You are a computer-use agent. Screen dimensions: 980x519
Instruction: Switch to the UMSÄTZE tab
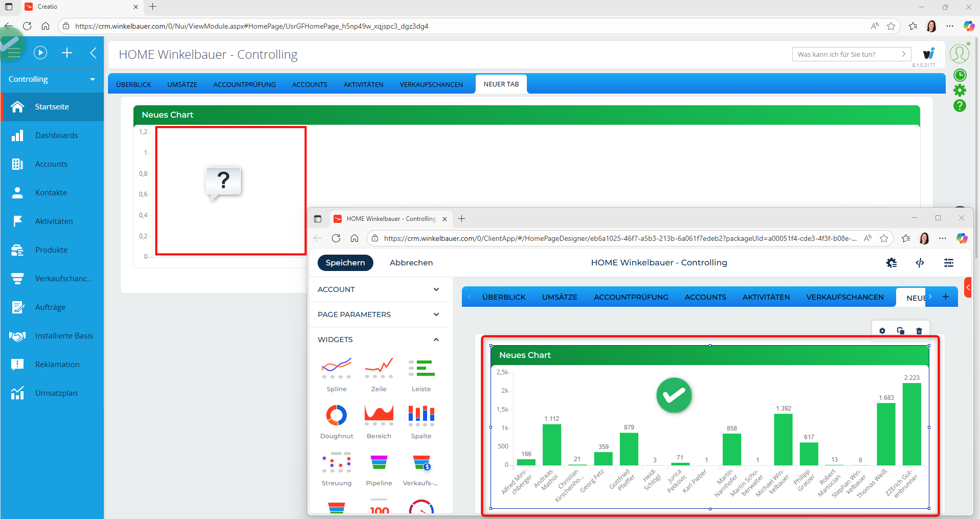coord(182,84)
